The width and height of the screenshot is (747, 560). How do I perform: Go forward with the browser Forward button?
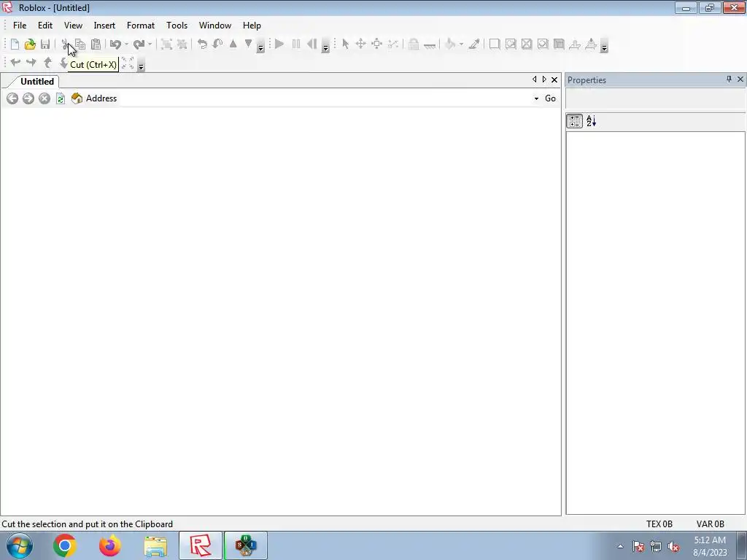[x=28, y=98]
